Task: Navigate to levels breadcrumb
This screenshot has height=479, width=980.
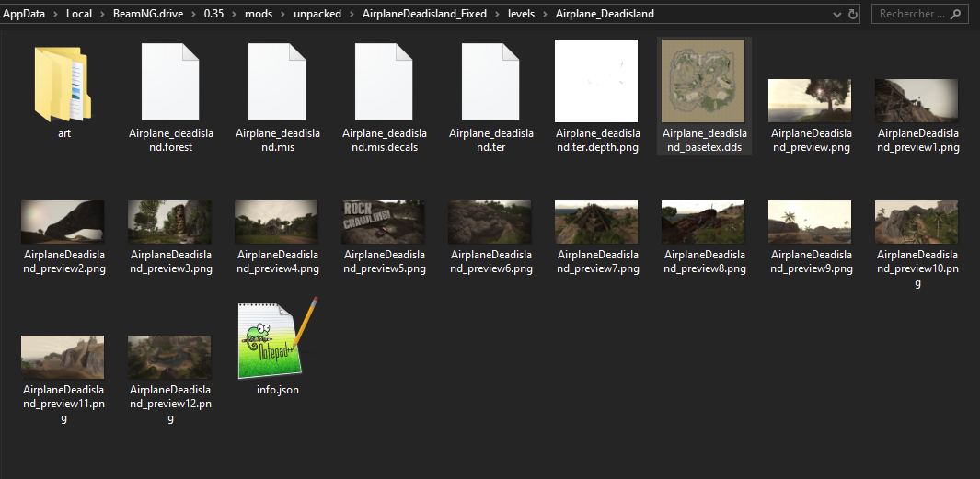Action: click(x=521, y=14)
